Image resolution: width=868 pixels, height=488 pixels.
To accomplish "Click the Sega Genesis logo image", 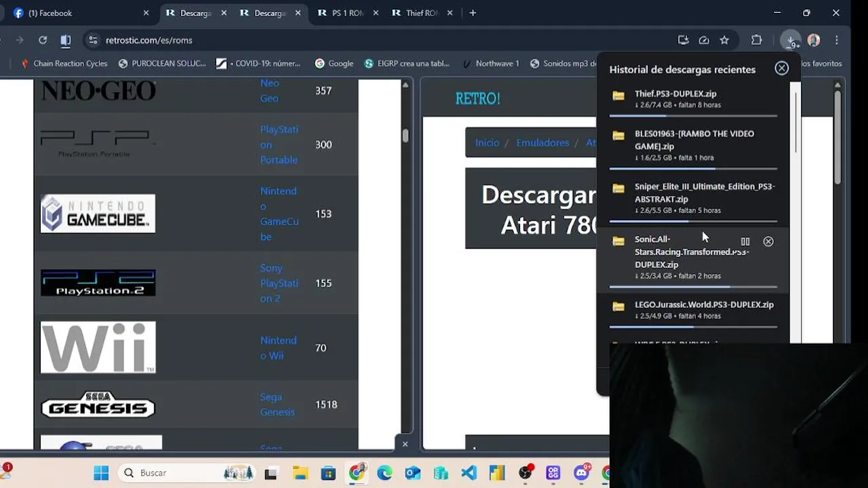I will click(x=98, y=405).
